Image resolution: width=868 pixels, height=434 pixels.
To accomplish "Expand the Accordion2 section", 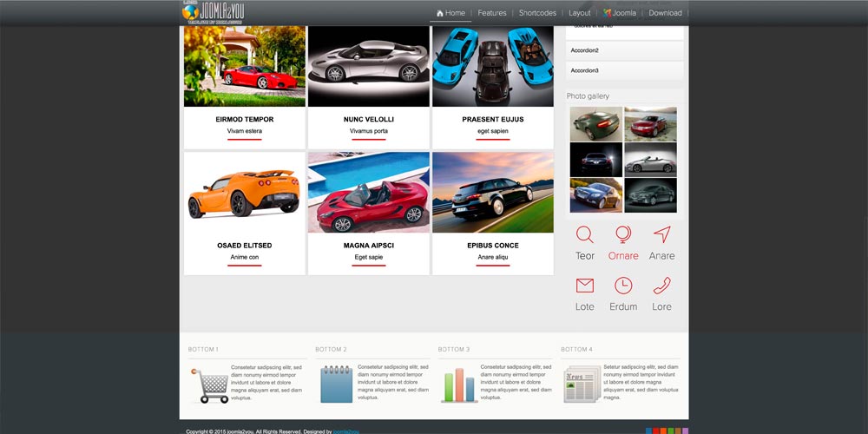I will point(624,50).
